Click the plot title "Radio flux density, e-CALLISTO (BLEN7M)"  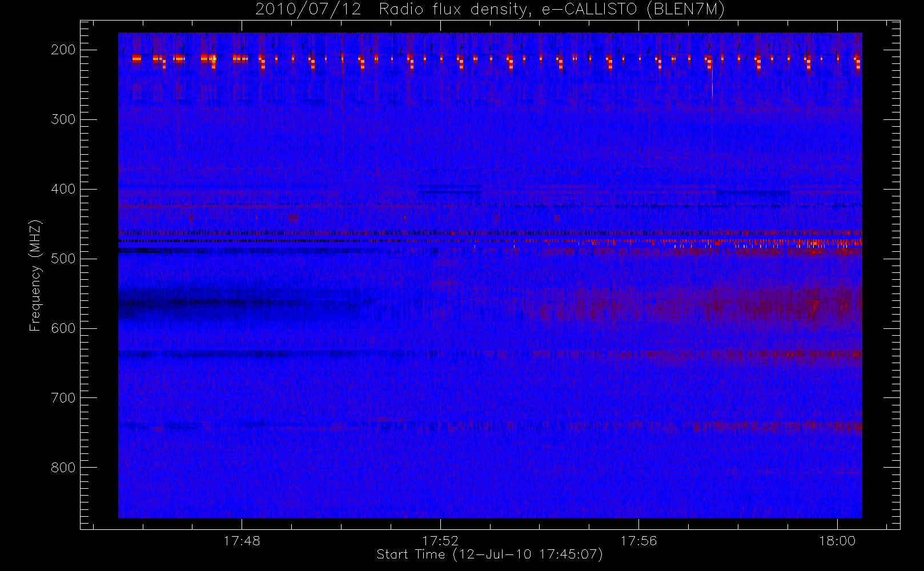coord(552,10)
